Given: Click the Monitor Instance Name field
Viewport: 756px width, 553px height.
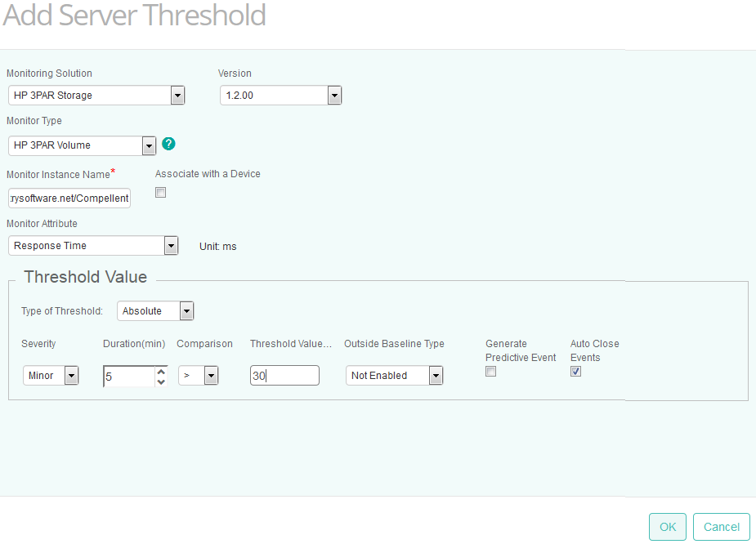Looking at the screenshot, I should 69,198.
